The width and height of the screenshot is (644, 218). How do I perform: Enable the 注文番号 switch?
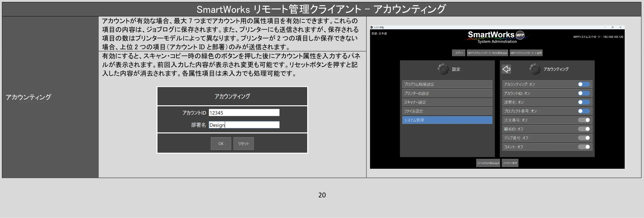584,120
